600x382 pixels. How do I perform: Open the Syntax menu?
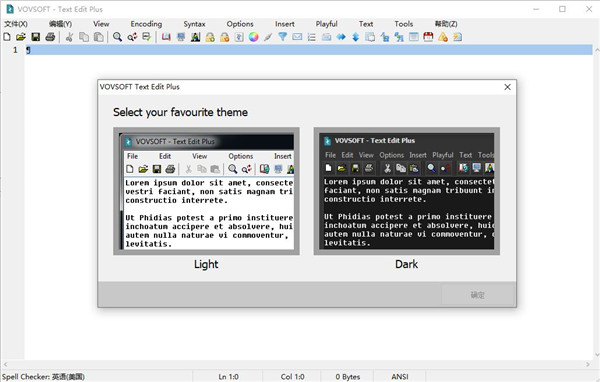point(194,24)
